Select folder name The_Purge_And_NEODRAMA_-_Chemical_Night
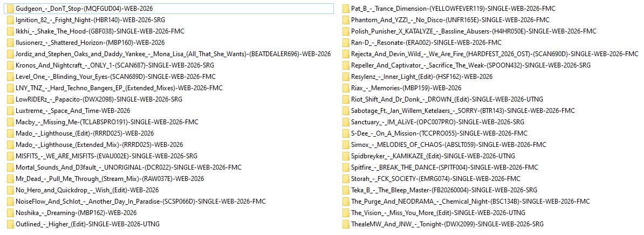 click(x=420, y=202)
